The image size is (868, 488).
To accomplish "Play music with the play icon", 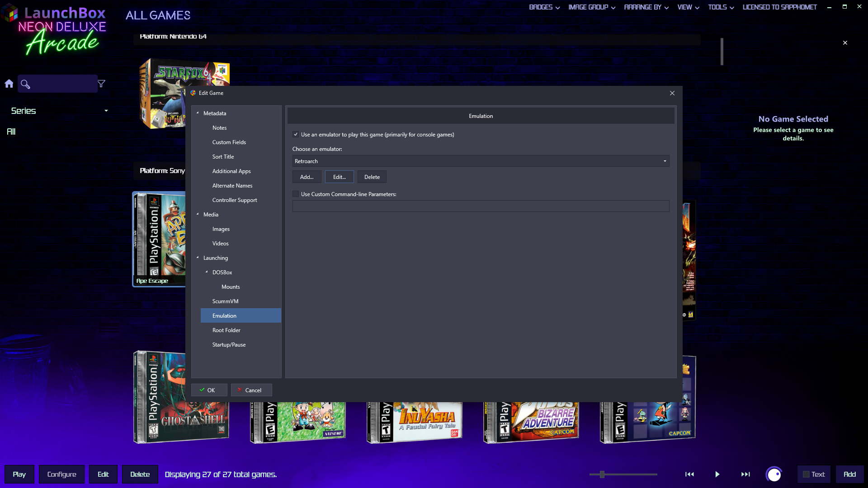I will [717, 474].
